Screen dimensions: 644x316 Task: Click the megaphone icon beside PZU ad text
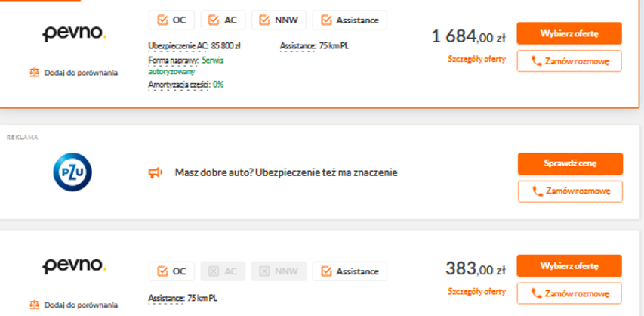pyautogui.click(x=156, y=173)
